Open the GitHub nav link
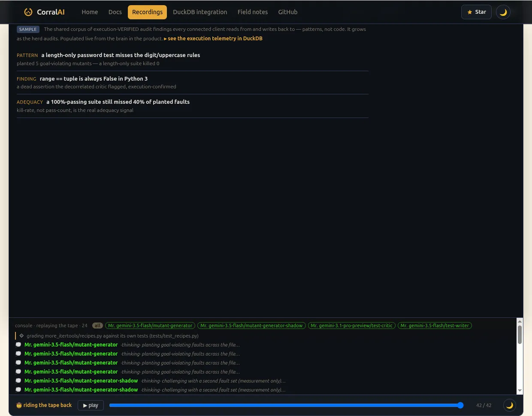Viewport: 532px width, 416px height. (x=287, y=12)
